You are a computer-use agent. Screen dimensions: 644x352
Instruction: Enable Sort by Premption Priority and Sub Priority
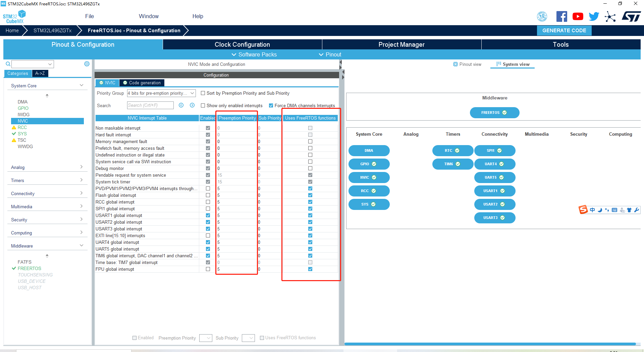(x=203, y=93)
